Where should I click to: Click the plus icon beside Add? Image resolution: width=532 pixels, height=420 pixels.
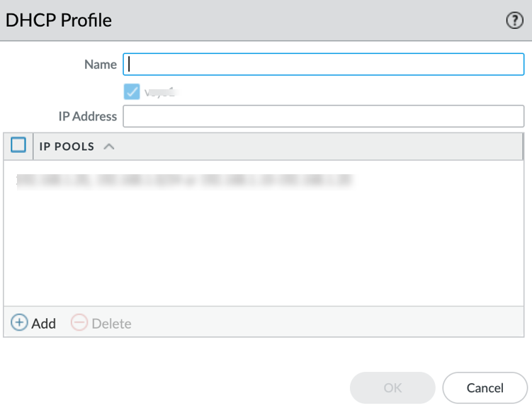(x=19, y=323)
